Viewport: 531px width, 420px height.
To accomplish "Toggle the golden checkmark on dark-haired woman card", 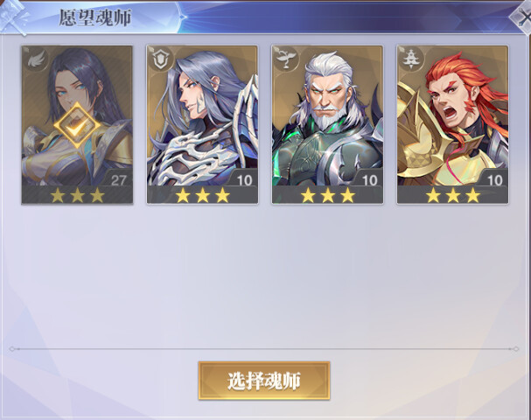I will point(77,126).
